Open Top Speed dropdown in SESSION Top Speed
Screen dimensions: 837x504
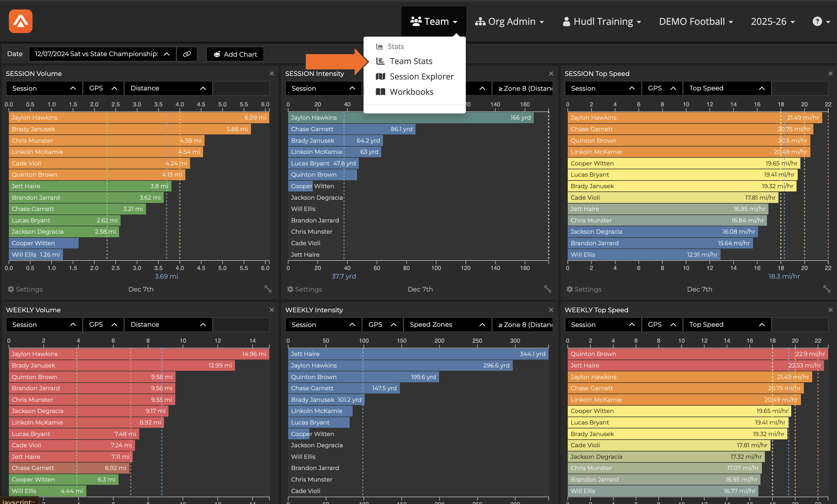pos(727,88)
